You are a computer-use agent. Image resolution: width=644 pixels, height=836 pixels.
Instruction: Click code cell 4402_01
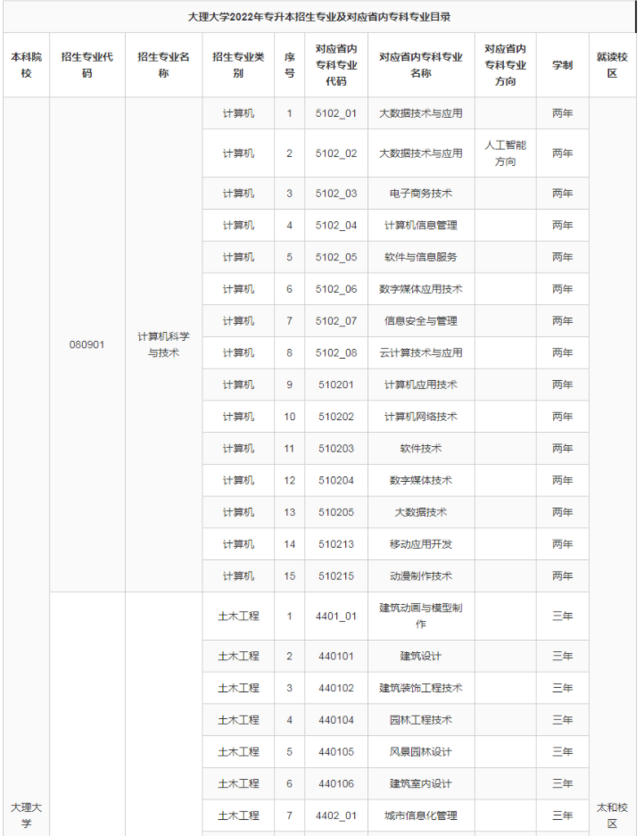(336, 815)
